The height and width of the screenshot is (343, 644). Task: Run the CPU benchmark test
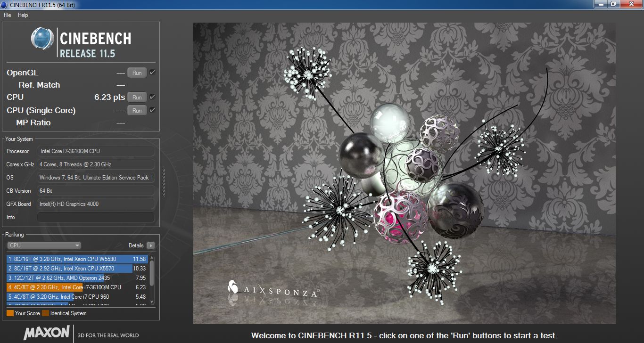pos(137,98)
